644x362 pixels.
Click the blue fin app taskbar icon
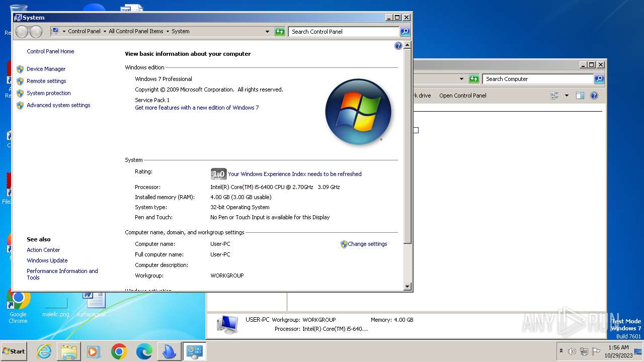[169, 351]
